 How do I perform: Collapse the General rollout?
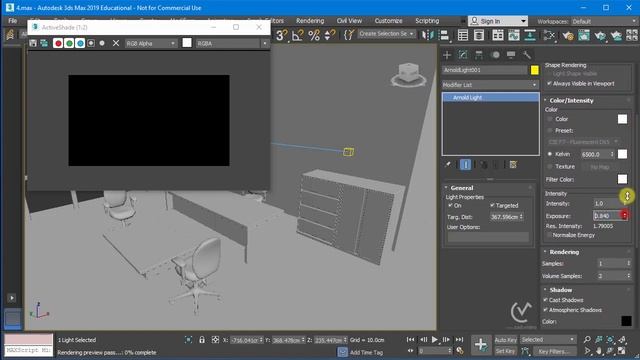pyautogui.click(x=461, y=188)
